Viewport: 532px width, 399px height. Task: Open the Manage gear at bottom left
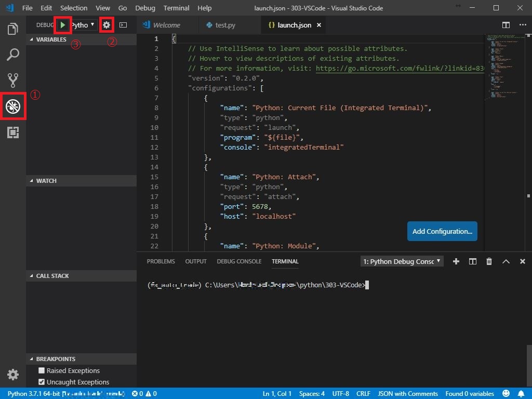tap(13, 375)
